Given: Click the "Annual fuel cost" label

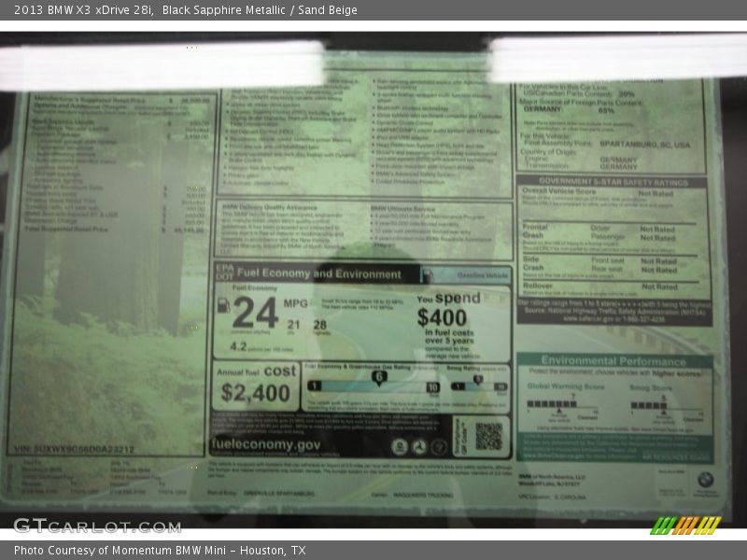Looking at the screenshot, I should 256,371.
